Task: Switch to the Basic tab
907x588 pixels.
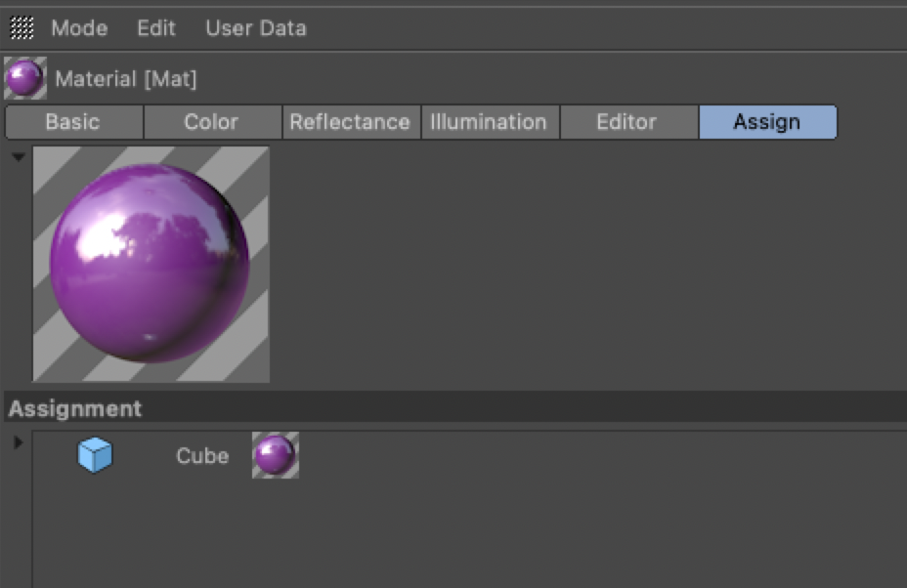Action: 74,122
